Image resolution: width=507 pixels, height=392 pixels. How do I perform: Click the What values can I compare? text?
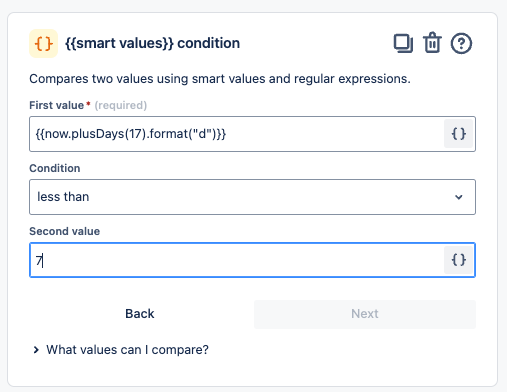coord(127,350)
